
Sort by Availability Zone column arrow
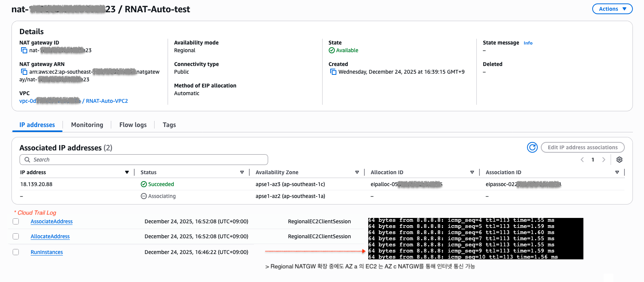click(x=357, y=172)
